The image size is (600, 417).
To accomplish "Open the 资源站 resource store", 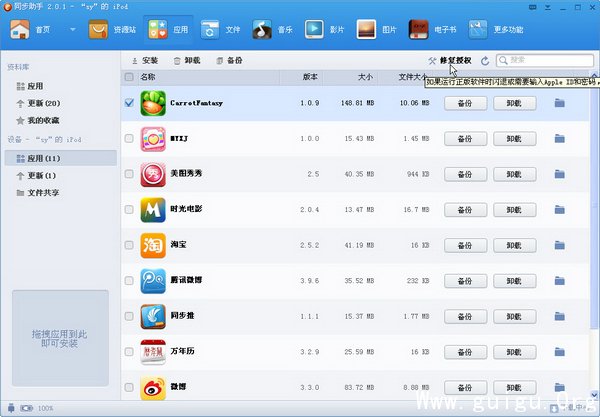I will [112, 29].
